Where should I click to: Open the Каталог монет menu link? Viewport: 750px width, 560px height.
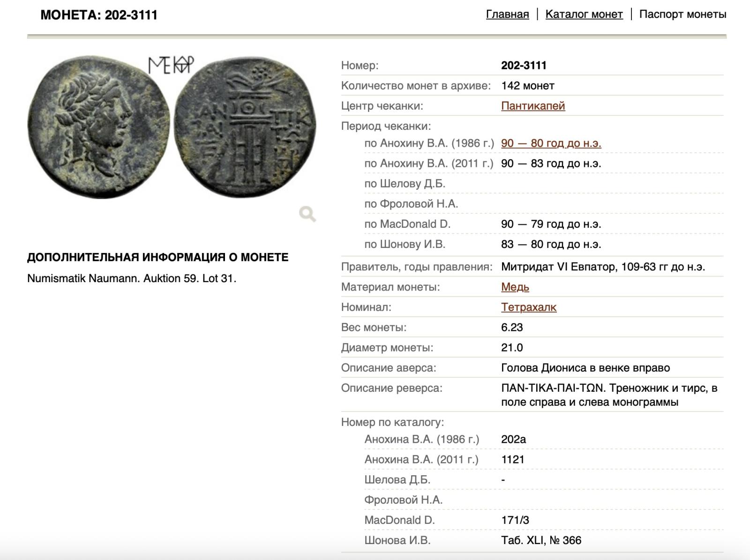click(x=584, y=14)
